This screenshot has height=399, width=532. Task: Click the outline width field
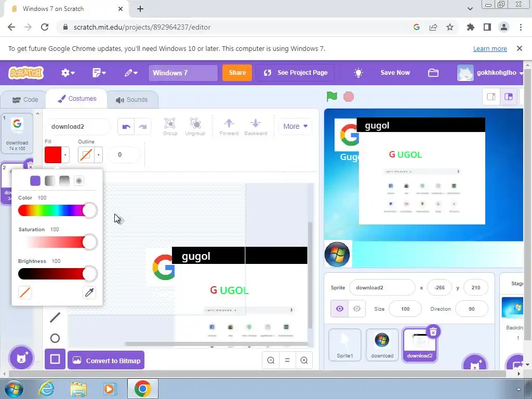123,155
